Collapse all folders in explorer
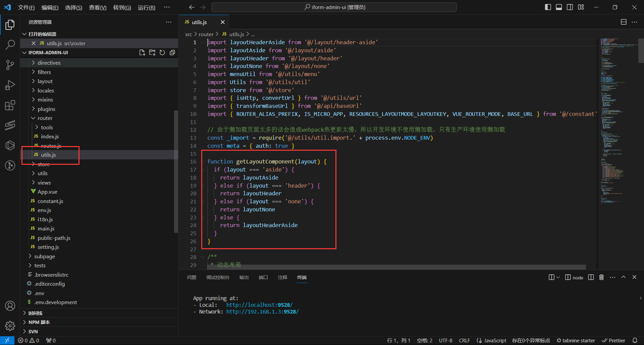Viewport: 644px width, 345px height. tap(172, 53)
